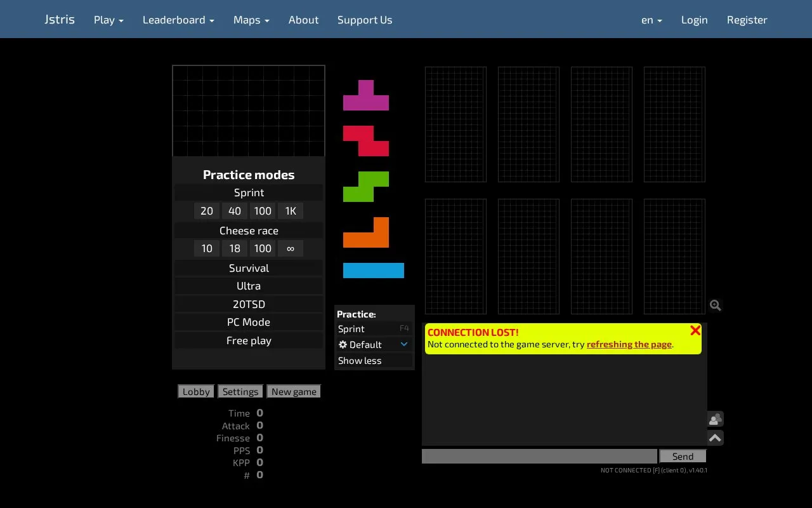This screenshot has width=812, height=508.
Task: Click the magnifier zoom icon beside opponent boards
Action: tap(716, 305)
